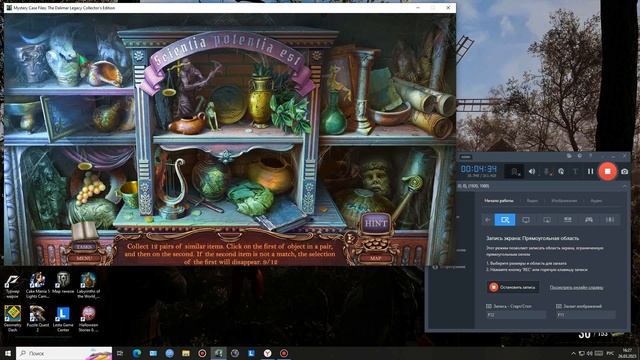This screenshot has width=640, height=360.
Task: Switch the input language indicator in the tray
Action: (611, 353)
